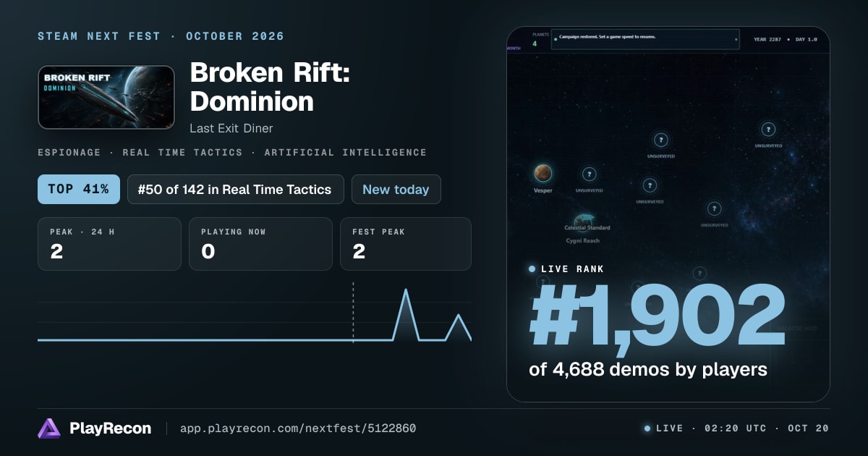Click the New today badge
The width and height of the screenshot is (868, 456).
point(396,189)
